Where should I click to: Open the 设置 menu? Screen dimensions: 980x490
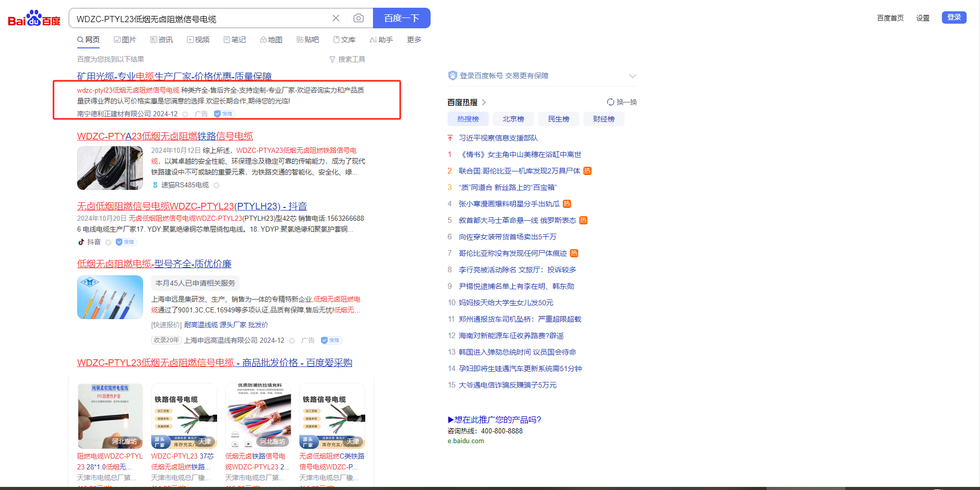tap(922, 18)
